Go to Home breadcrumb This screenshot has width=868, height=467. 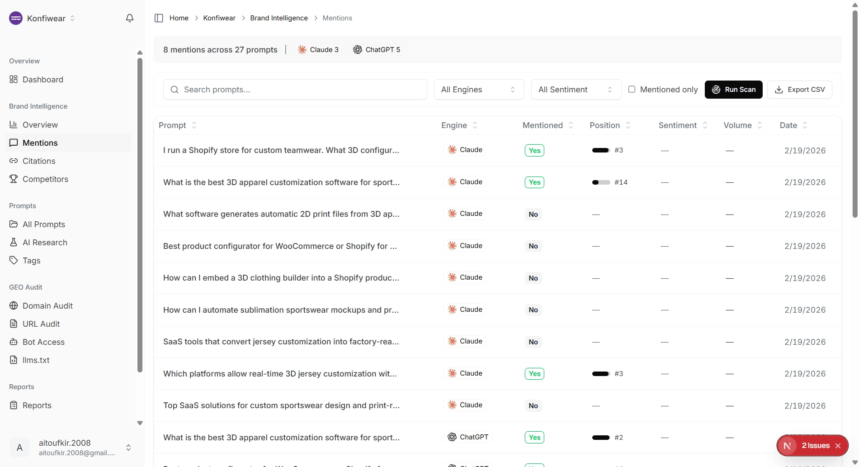[x=179, y=18]
